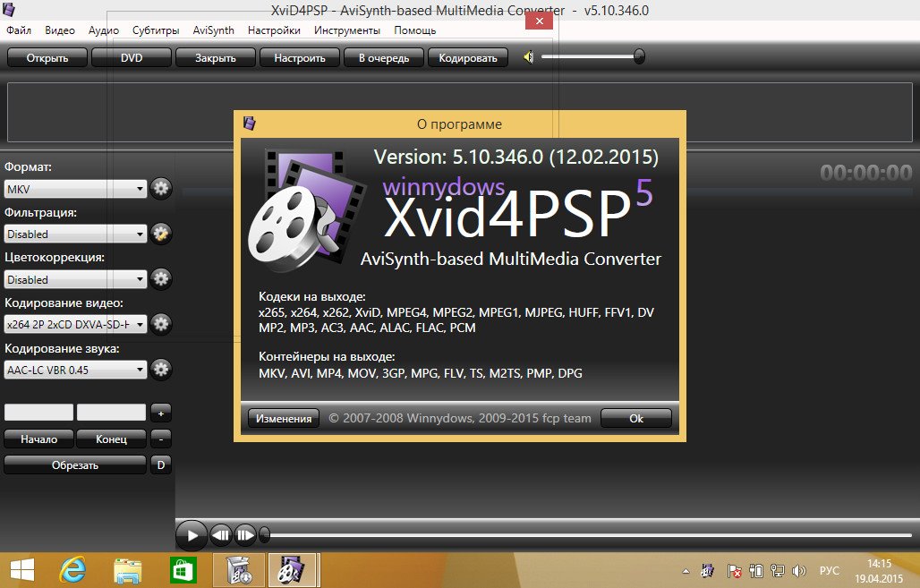Open the Инструменты menu

[x=347, y=30]
